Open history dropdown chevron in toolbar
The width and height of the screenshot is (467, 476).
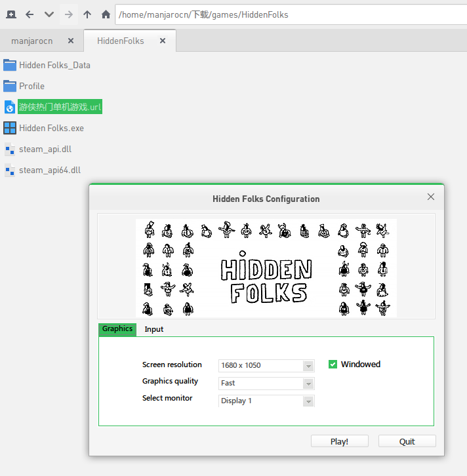[49, 14]
